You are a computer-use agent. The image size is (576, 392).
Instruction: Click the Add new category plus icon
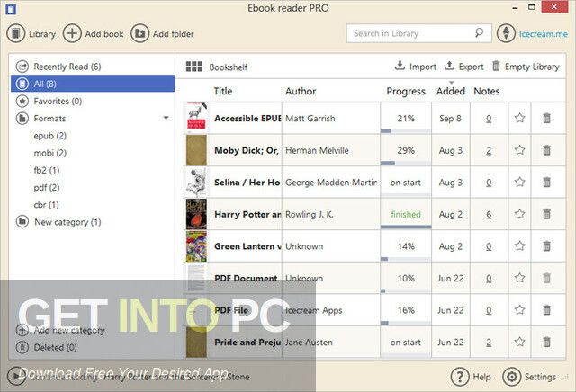point(22,330)
